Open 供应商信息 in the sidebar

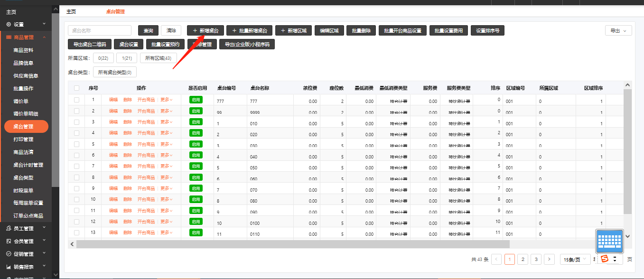26,75
